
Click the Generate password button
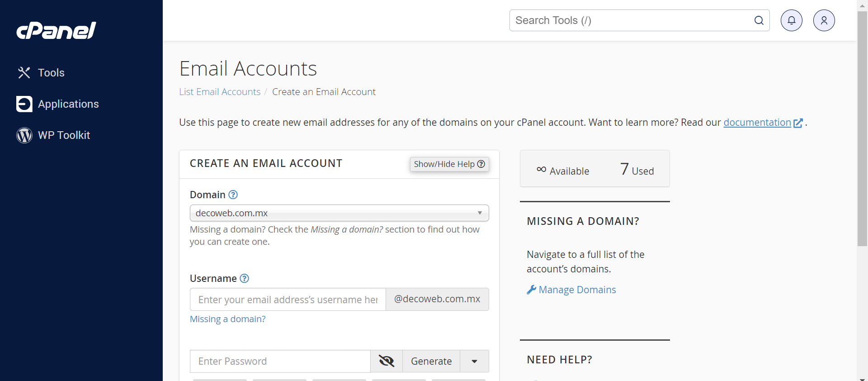[x=431, y=361]
